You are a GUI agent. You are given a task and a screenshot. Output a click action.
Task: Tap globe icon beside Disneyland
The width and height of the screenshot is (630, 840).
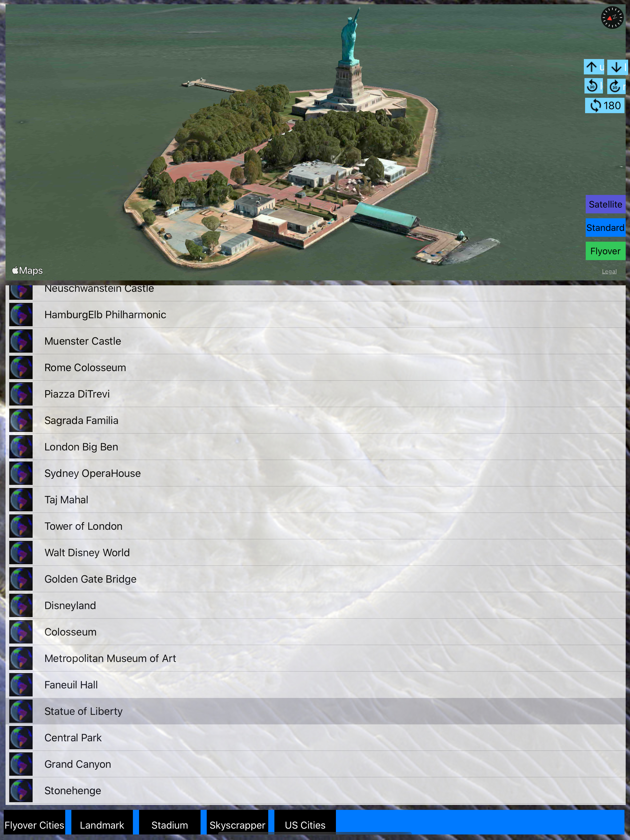tap(21, 605)
